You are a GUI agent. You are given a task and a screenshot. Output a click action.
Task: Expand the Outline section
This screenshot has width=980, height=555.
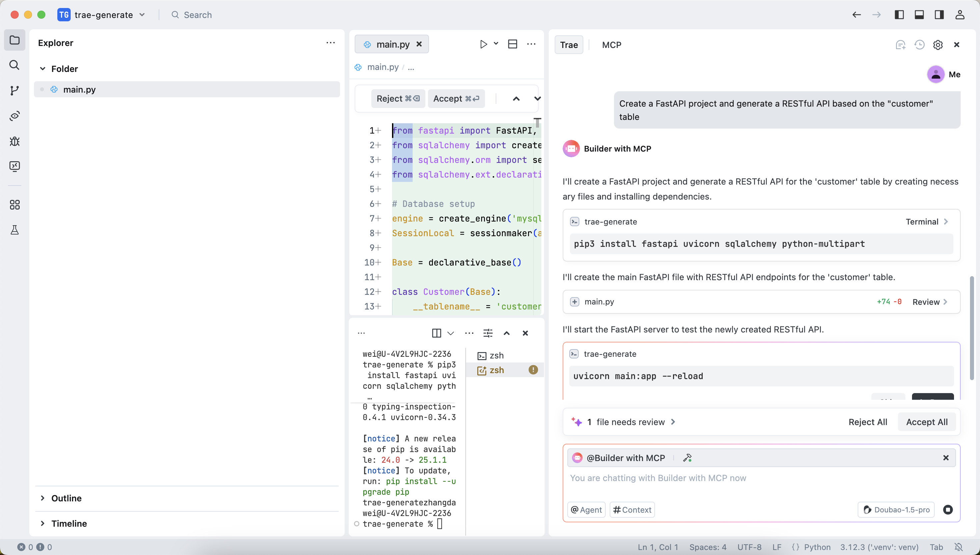click(x=66, y=498)
